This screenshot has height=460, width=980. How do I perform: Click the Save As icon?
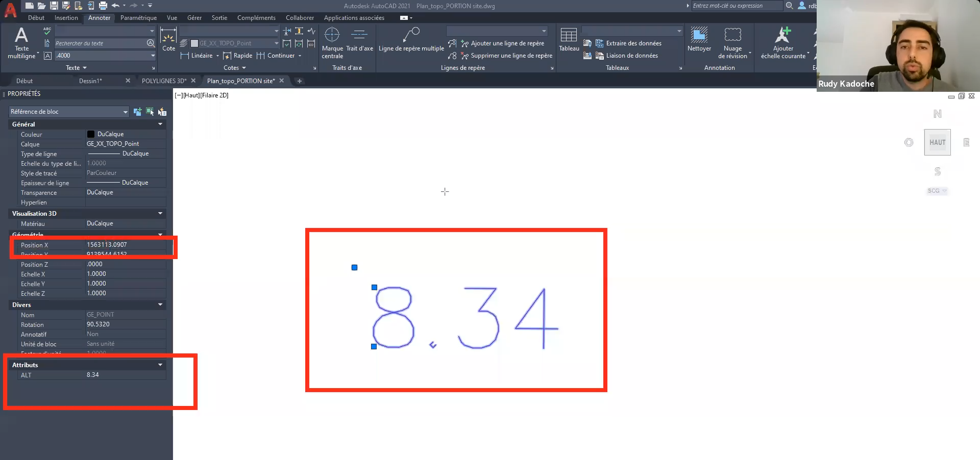click(x=66, y=6)
